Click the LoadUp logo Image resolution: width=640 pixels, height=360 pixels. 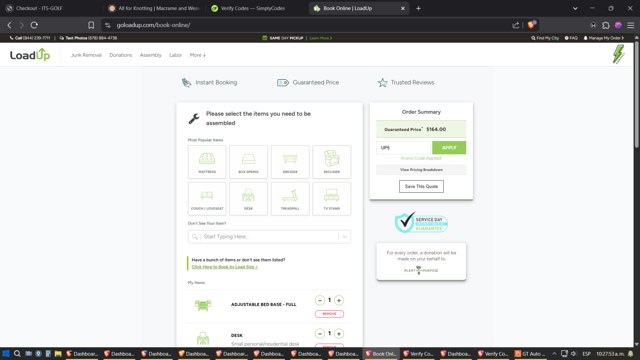30,55
